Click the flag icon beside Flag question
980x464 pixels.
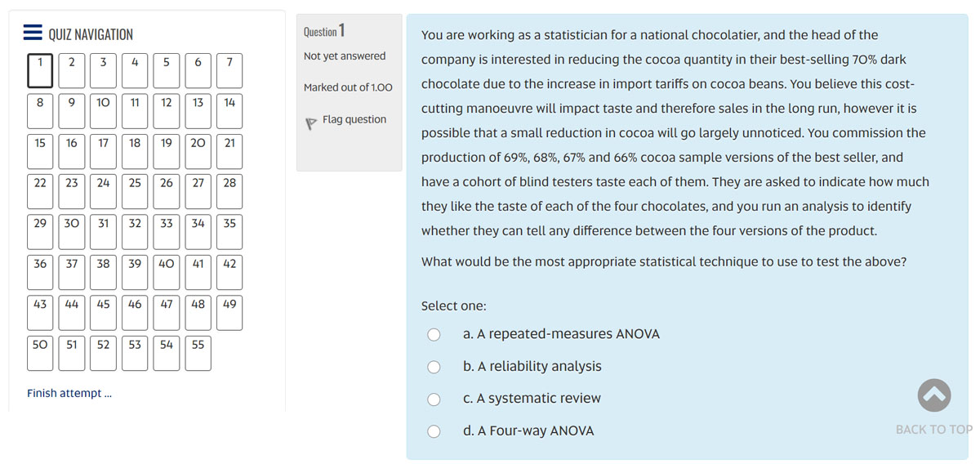pyautogui.click(x=310, y=123)
